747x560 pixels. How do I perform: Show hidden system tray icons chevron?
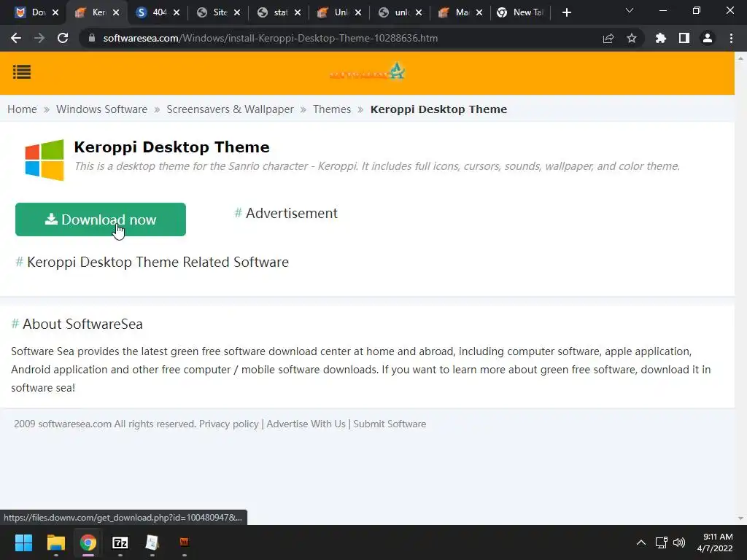pos(641,542)
